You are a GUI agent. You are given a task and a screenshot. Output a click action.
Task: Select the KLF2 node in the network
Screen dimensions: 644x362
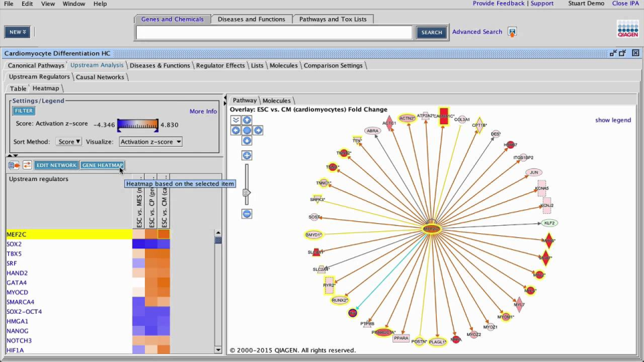coord(549,223)
